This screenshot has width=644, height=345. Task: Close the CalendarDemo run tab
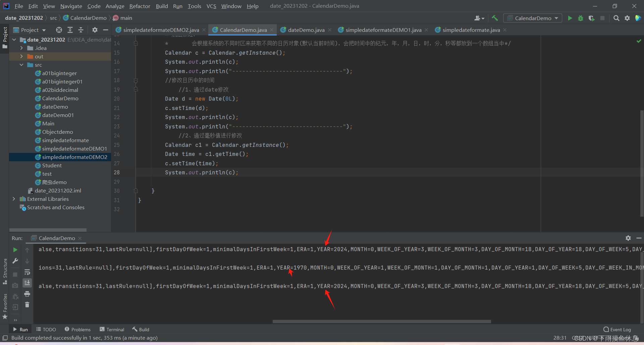click(x=80, y=238)
